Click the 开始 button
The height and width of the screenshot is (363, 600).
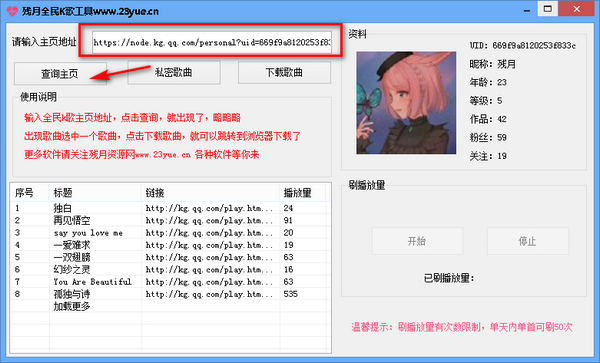pyautogui.click(x=417, y=241)
